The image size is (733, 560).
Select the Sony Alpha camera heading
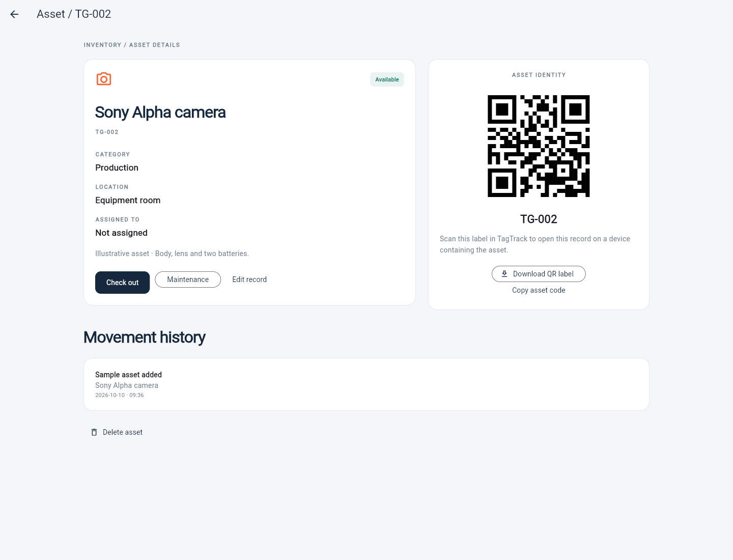(x=160, y=112)
